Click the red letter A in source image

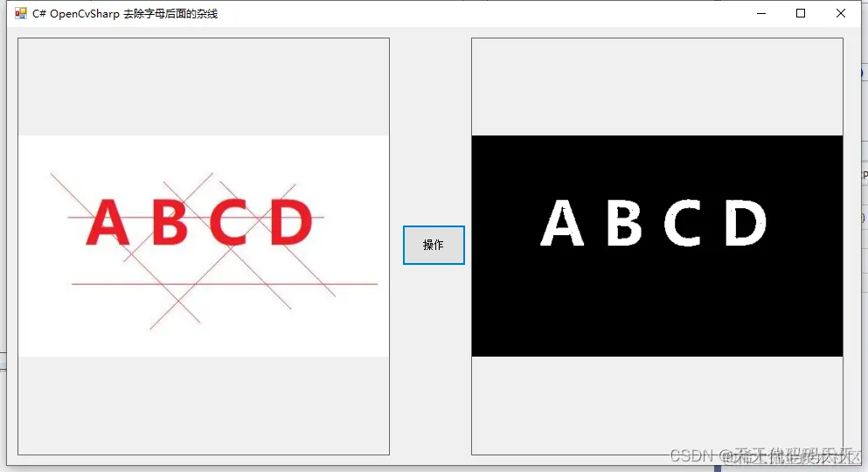(108, 222)
